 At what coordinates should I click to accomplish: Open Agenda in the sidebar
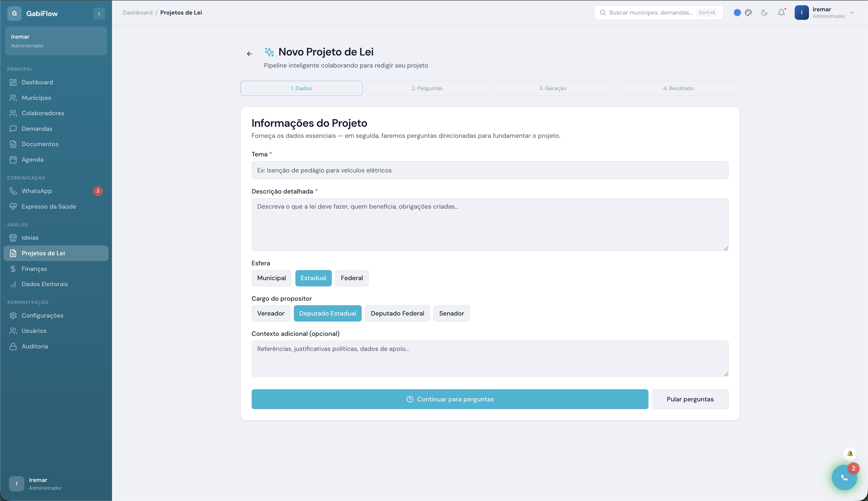click(56, 160)
